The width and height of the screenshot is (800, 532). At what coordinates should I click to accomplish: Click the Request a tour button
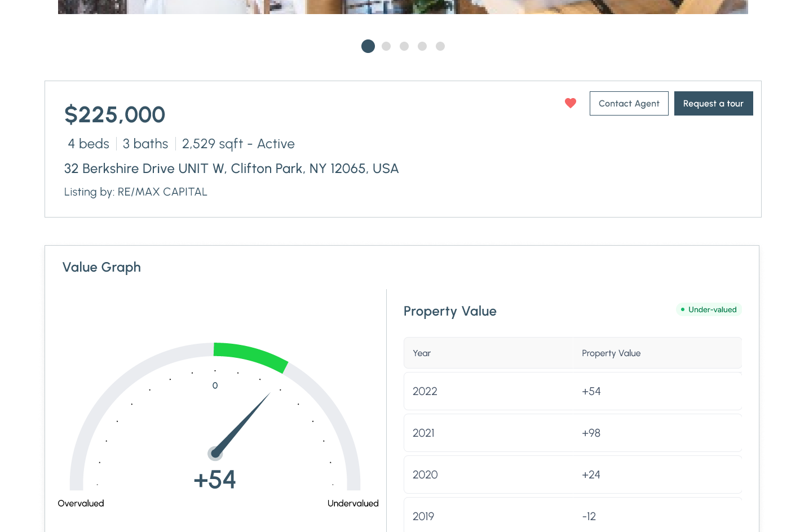tap(713, 103)
